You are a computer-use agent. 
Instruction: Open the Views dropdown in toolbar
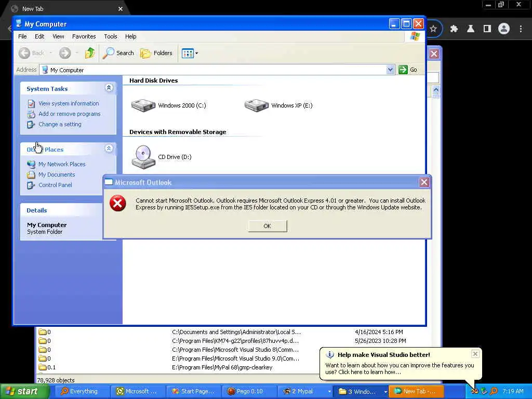click(190, 54)
